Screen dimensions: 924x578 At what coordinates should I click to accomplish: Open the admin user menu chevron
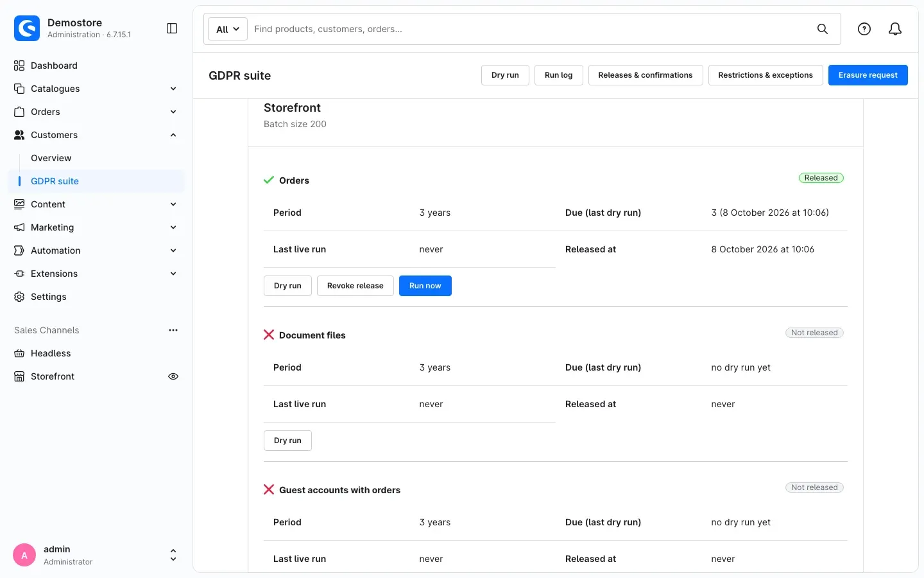(x=173, y=556)
